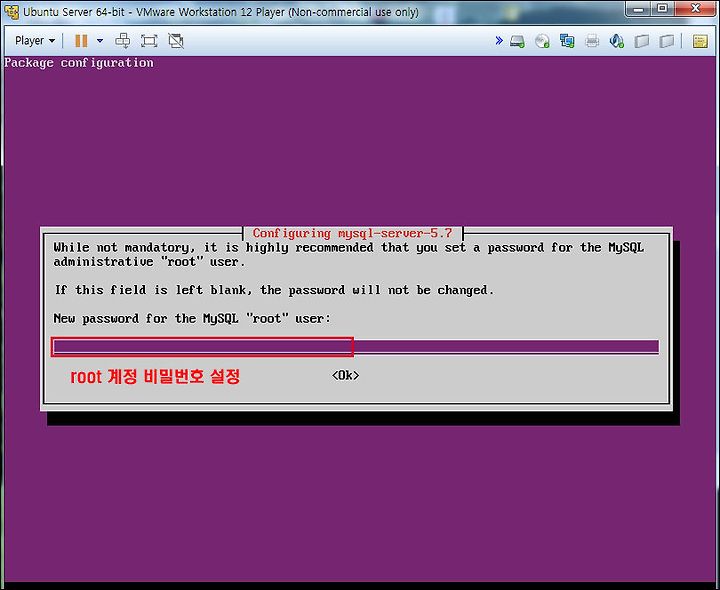This screenshot has height=590, width=720.
Task: Click the CD/DVD drive icon
Action: [542, 41]
